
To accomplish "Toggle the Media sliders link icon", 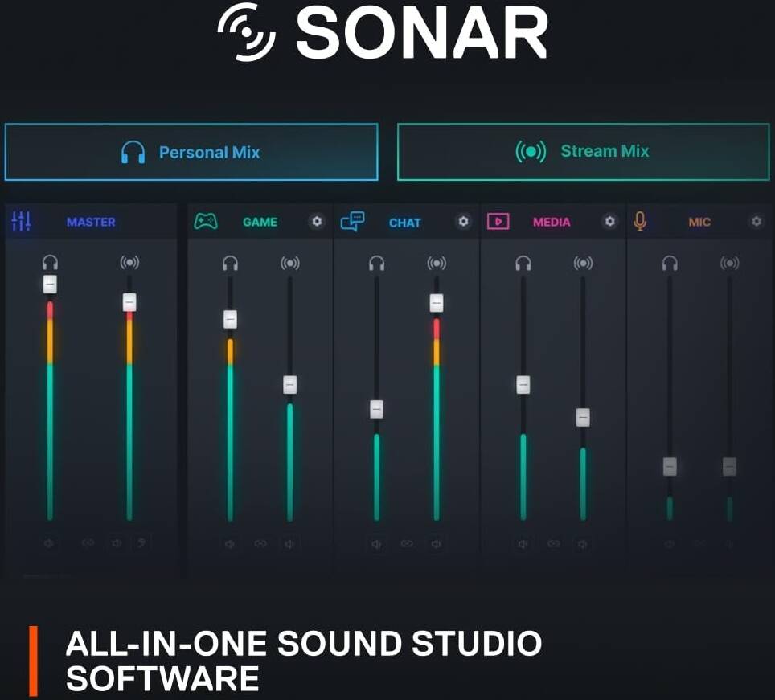I will click(553, 543).
